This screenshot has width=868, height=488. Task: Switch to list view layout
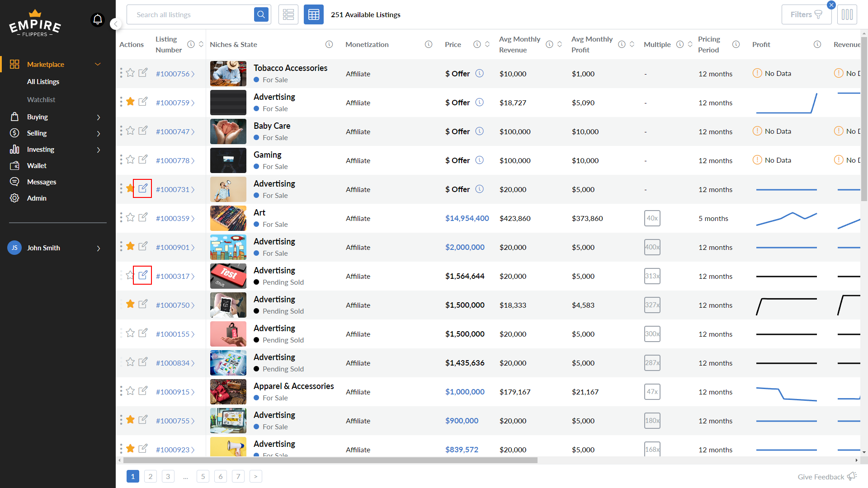(x=288, y=14)
